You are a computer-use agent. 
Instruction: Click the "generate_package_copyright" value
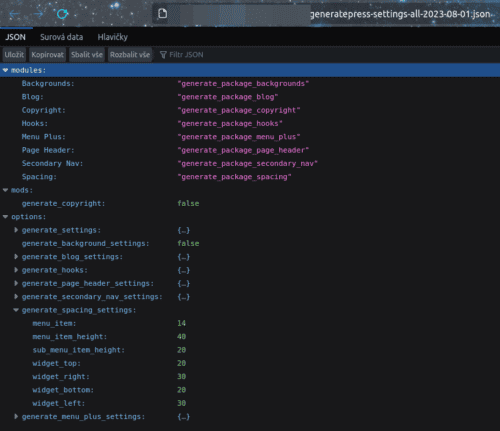pyautogui.click(x=239, y=110)
